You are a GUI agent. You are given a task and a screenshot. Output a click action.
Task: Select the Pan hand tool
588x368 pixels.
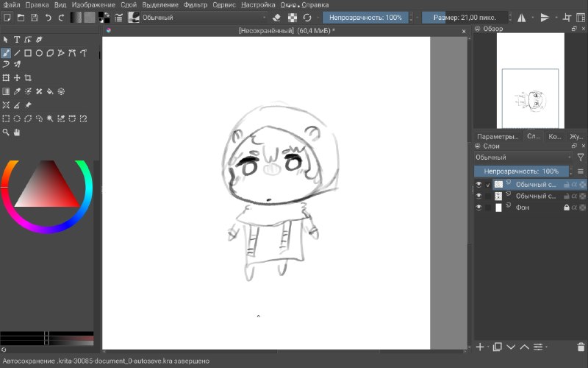pyautogui.click(x=17, y=132)
